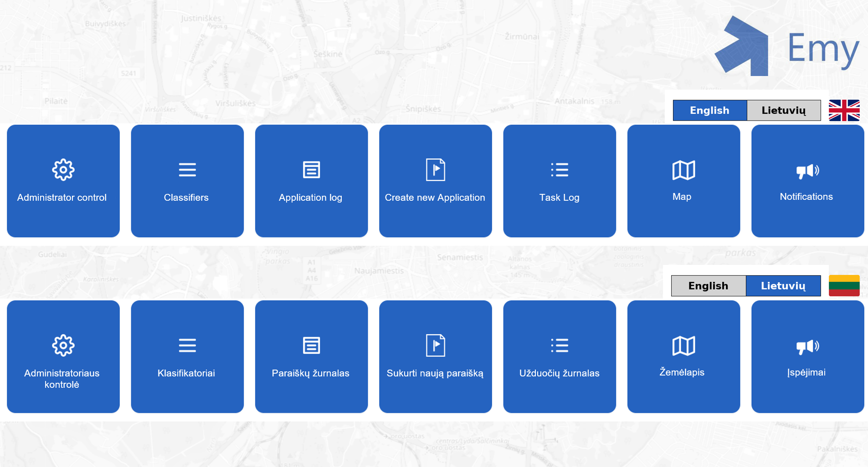This screenshot has height=467, width=868.
Task: Open the Classifiers tile icon
Action: pyautogui.click(x=187, y=170)
